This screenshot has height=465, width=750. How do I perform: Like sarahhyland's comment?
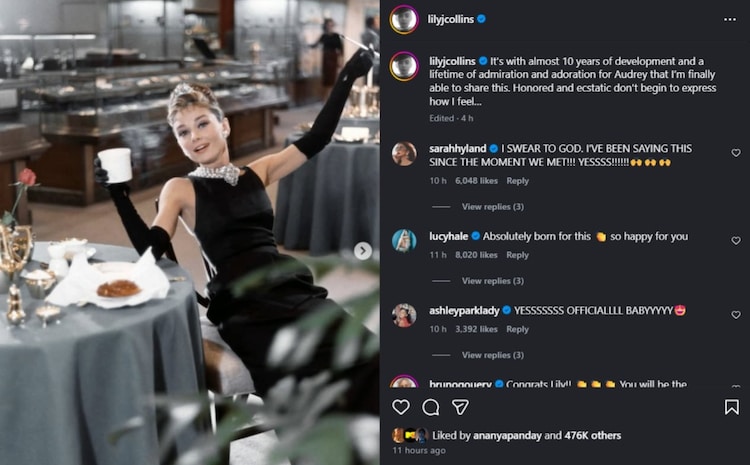click(x=736, y=153)
